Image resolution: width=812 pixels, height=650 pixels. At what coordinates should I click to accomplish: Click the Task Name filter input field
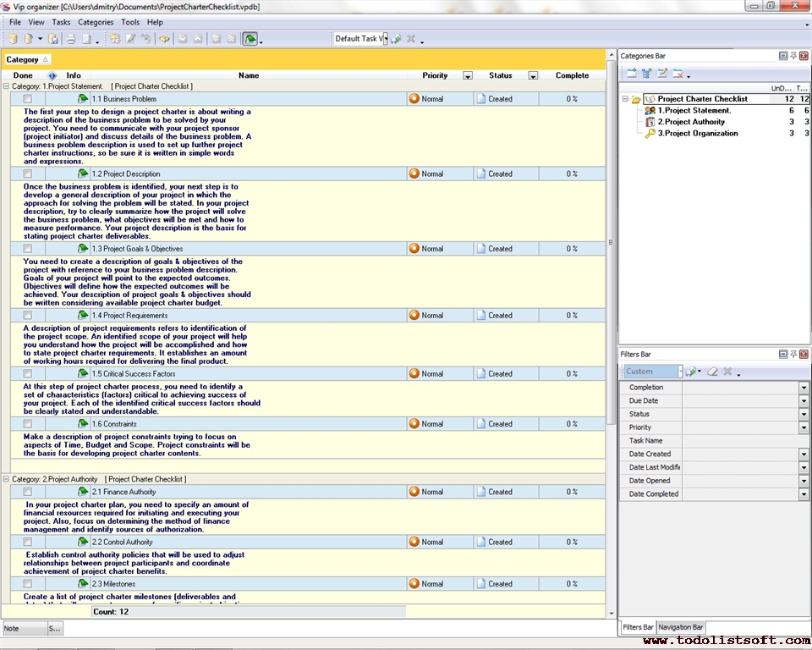coord(744,441)
